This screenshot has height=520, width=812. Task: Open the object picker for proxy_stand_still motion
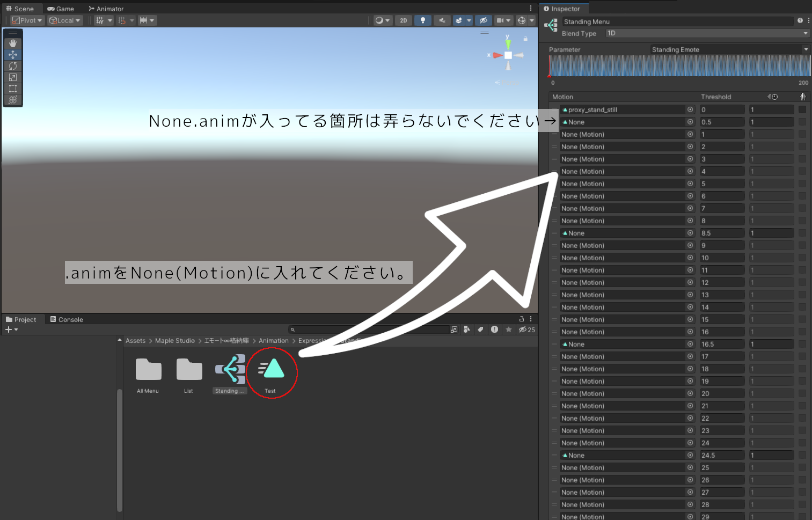[690, 109]
